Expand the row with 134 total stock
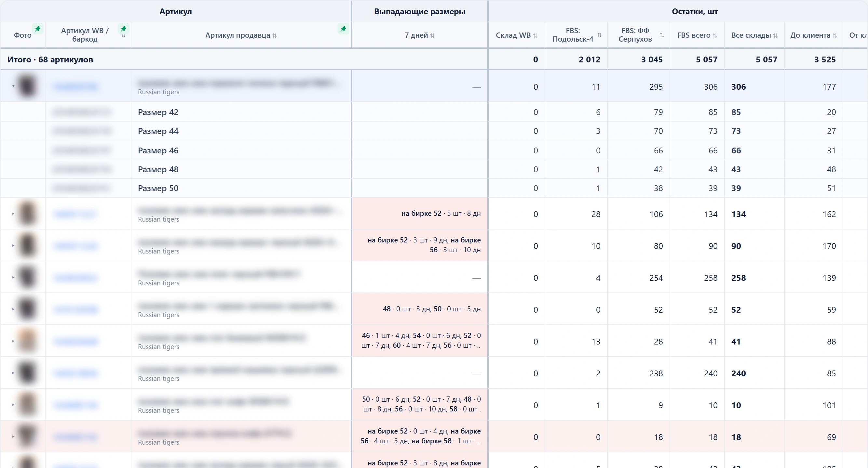This screenshot has width=868, height=468. 13,214
